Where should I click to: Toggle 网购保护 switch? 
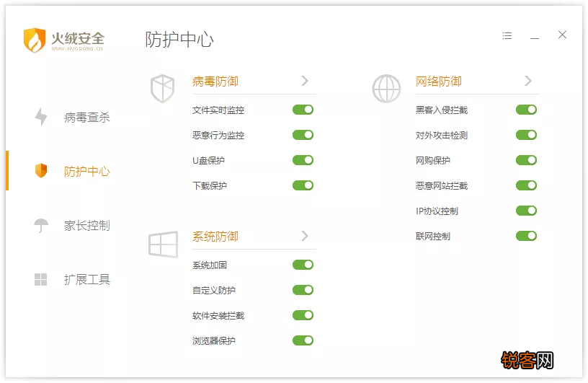tap(527, 160)
